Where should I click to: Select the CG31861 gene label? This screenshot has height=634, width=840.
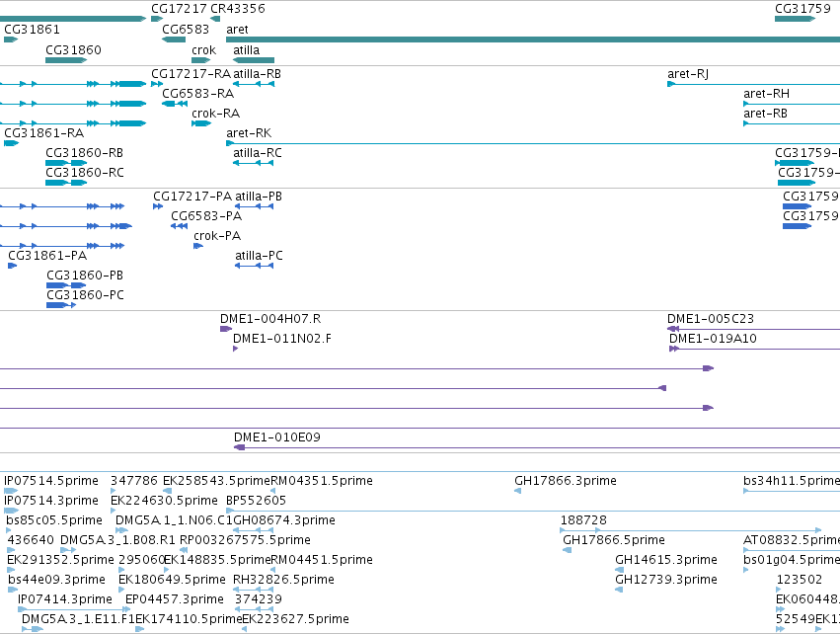[32, 29]
